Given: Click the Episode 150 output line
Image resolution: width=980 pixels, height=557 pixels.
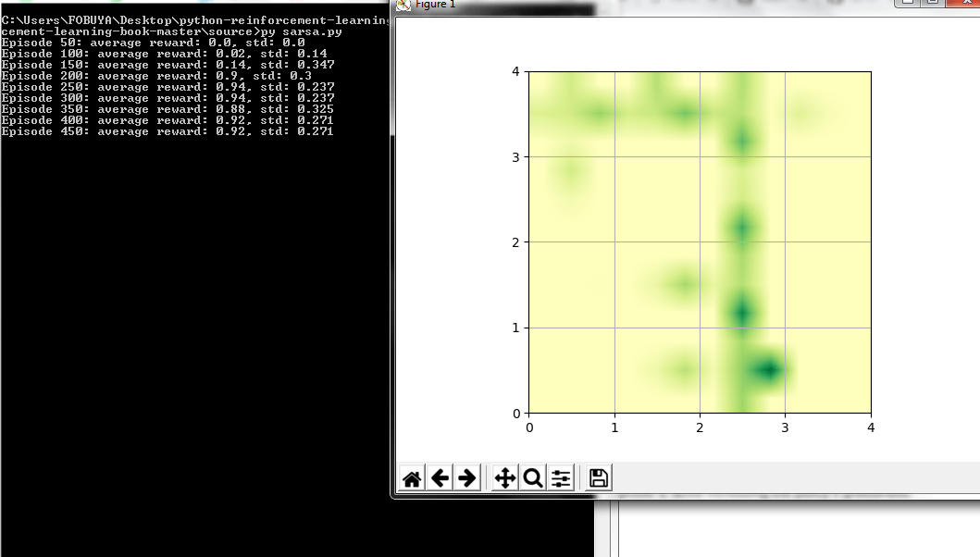Looking at the screenshot, I should [x=167, y=65].
